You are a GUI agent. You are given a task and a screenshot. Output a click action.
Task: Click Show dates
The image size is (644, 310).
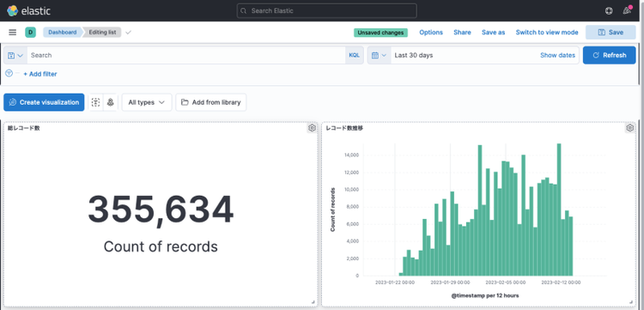pos(557,55)
